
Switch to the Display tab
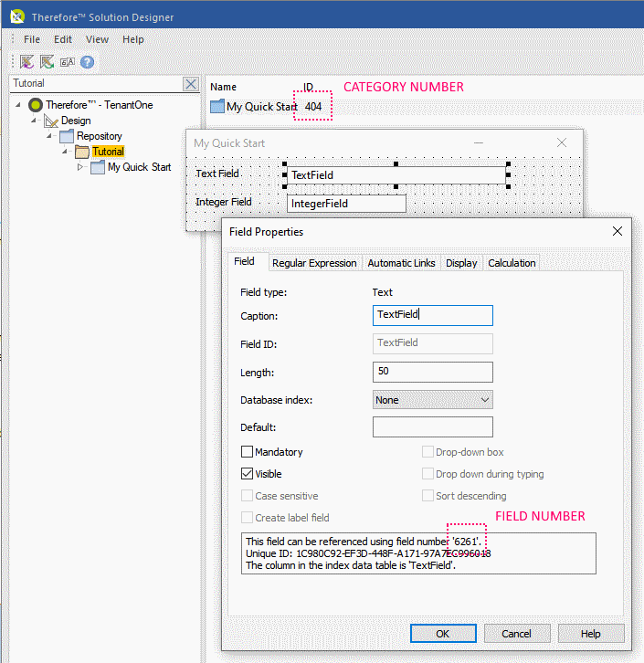point(461,263)
